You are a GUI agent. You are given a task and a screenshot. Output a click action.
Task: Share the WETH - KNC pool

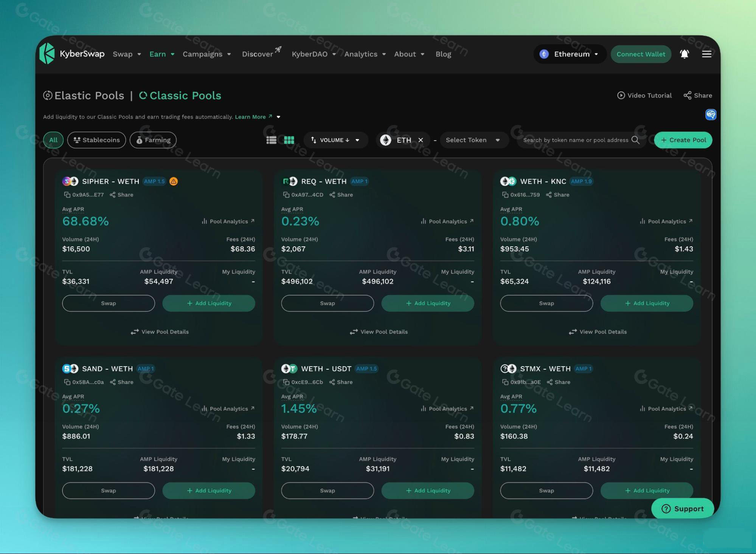[x=557, y=195]
